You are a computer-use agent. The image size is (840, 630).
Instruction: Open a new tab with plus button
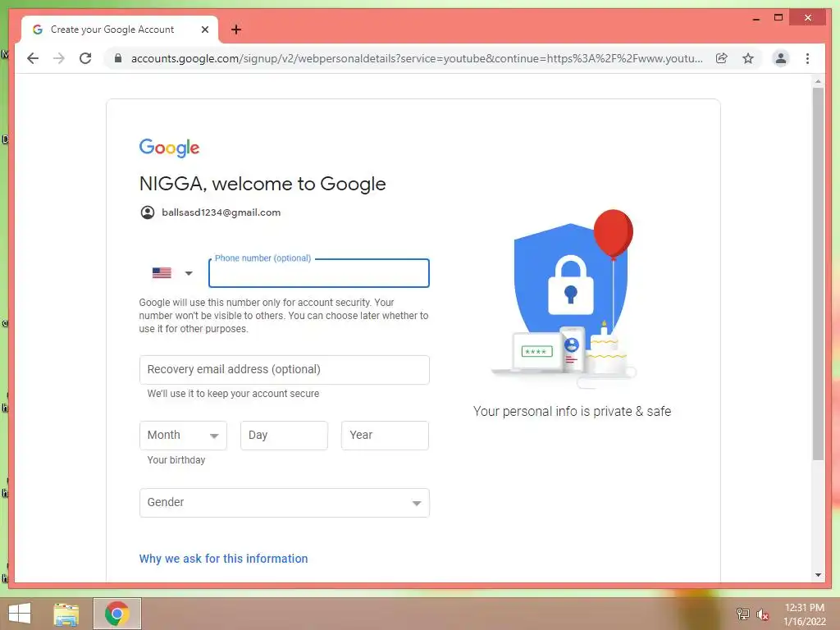[x=236, y=30]
